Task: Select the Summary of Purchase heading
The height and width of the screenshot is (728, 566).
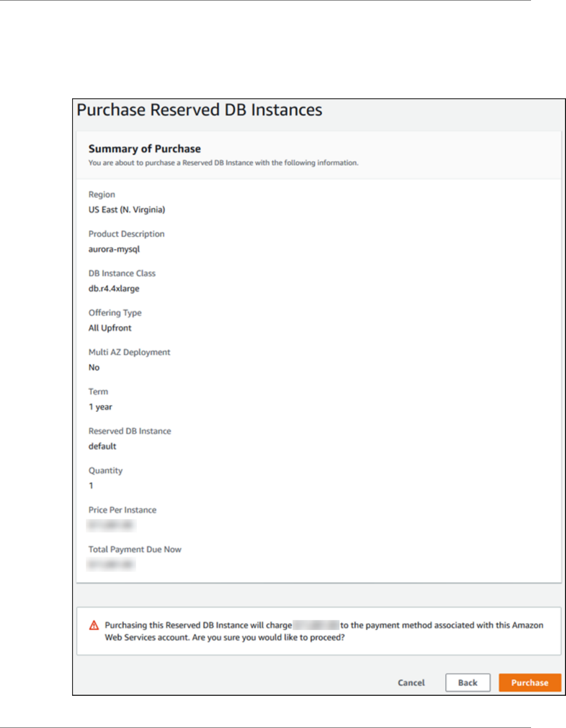Action: click(x=144, y=149)
